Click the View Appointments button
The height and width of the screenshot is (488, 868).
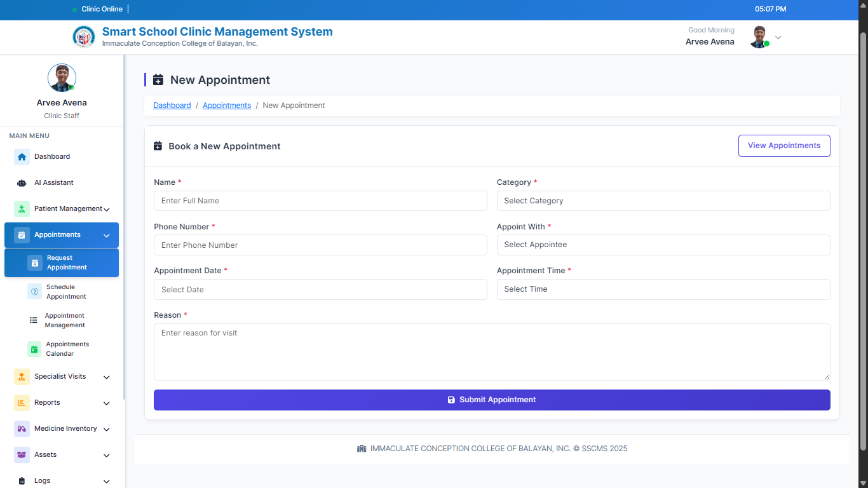[x=783, y=146]
